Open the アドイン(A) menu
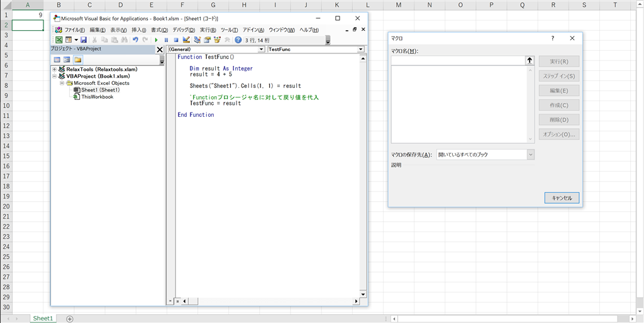The image size is (644, 323). coord(253,30)
